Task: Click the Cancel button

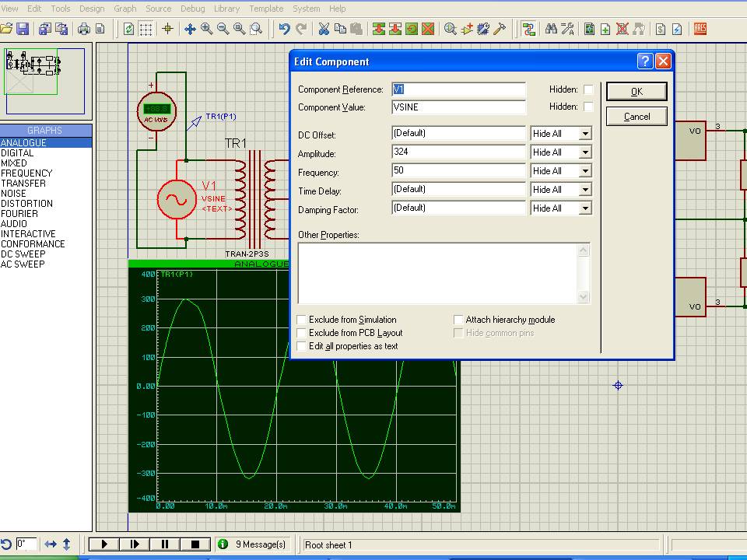Action: (x=637, y=117)
